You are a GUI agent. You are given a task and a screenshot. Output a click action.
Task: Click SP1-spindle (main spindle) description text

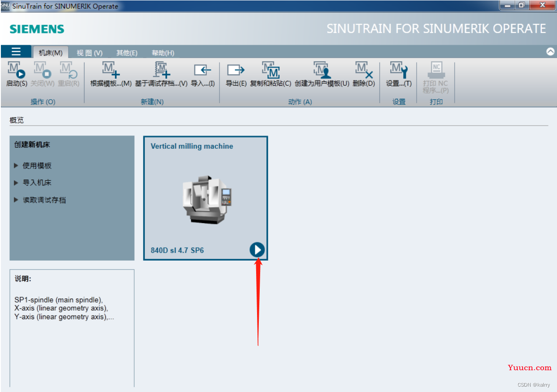[x=59, y=299]
